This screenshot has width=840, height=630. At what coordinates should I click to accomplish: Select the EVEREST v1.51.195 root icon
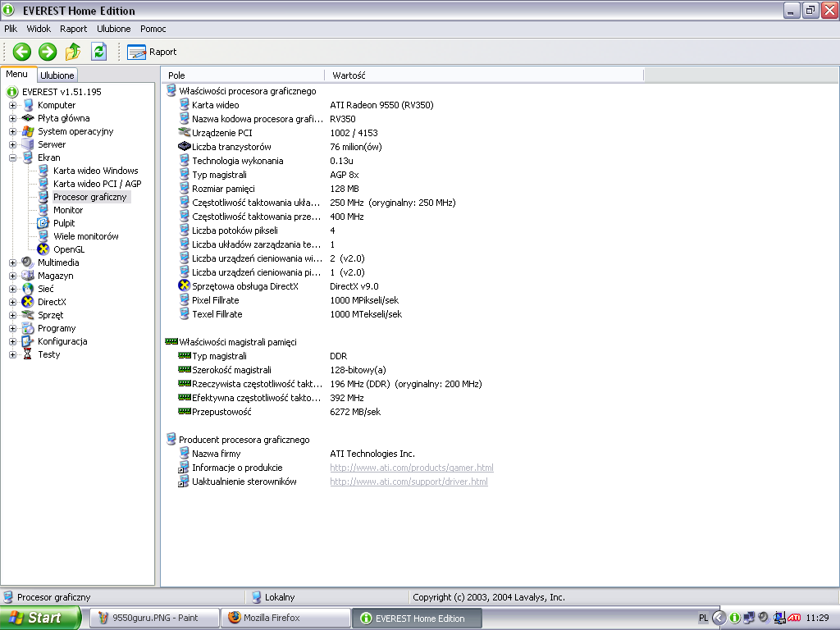point(12,92)
